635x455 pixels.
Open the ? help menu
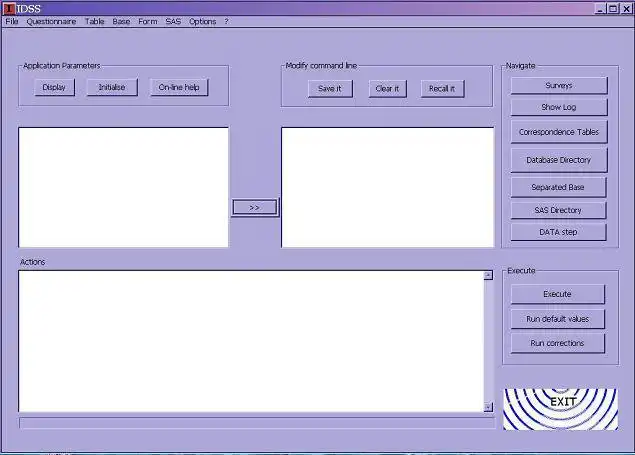pyautogui.click(x=226, y=21)
